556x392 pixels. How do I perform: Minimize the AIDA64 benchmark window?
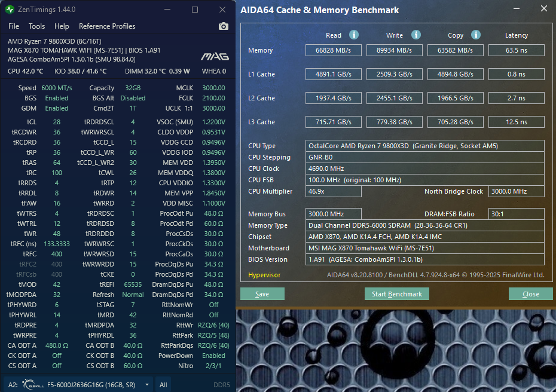(x=517, y=9)
